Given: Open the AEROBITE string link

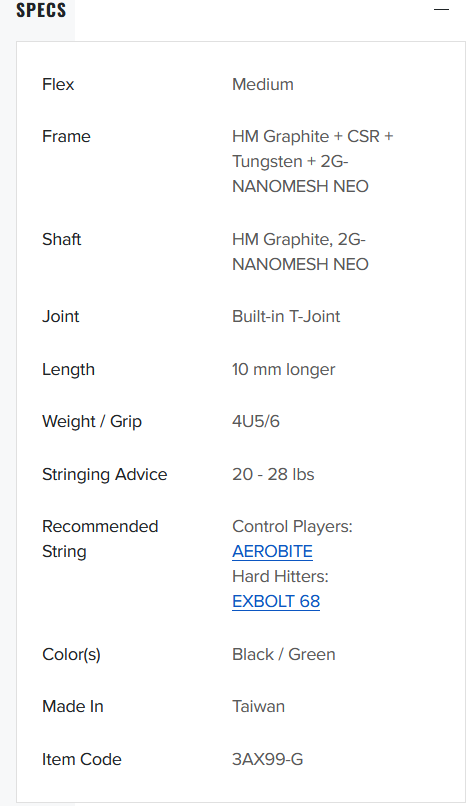Looking at the screenshot, I should (x=272, y=551).
